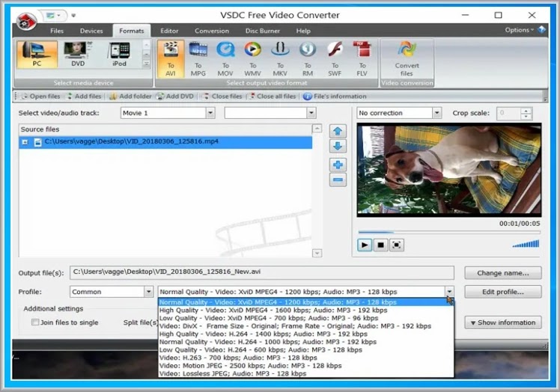Start conversion with Convert files
The height and width of the screenshot is (392, 560).
[x=407, y=59]
